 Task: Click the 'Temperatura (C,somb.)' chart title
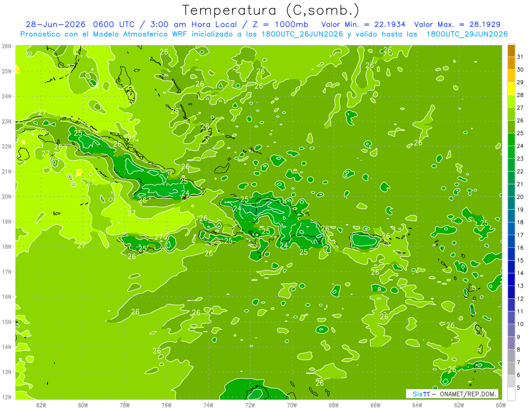(270, 10)
